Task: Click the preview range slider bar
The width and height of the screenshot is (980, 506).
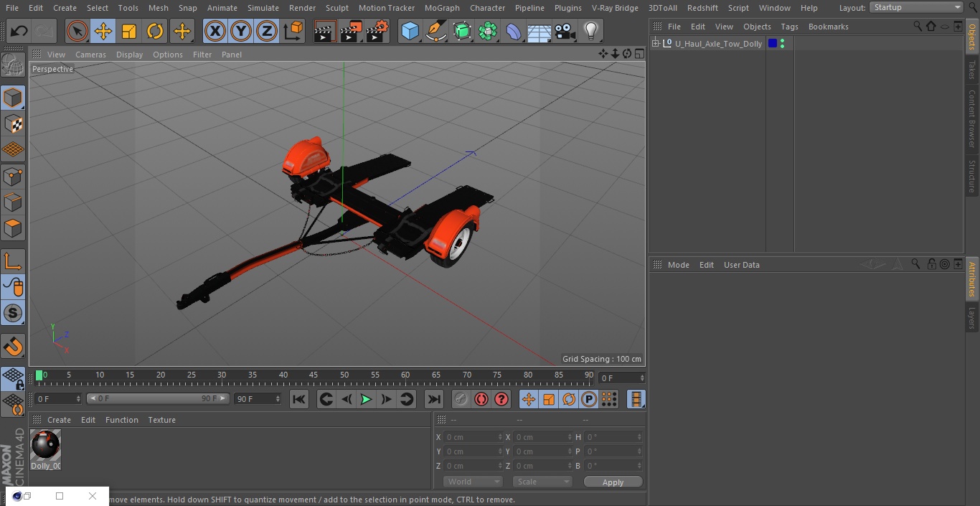Action: click(158, 398)
